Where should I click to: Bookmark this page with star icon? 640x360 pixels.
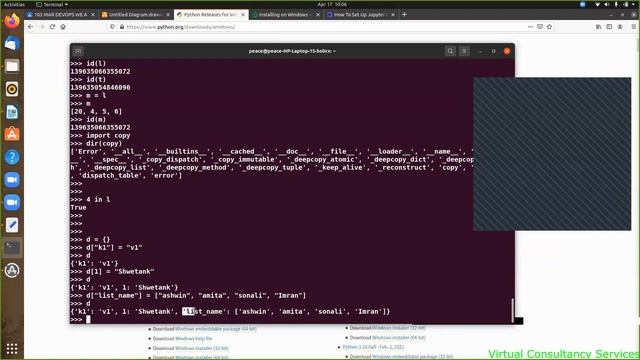549,27
